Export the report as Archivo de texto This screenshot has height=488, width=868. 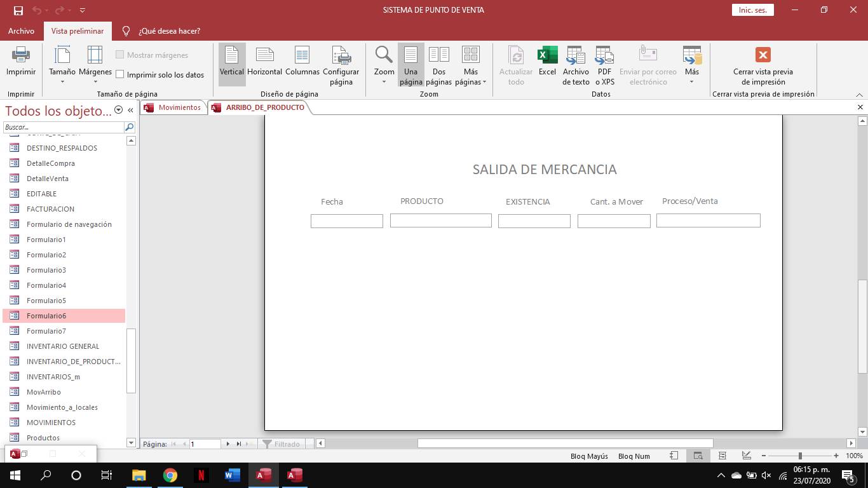(x=575, y=64)
